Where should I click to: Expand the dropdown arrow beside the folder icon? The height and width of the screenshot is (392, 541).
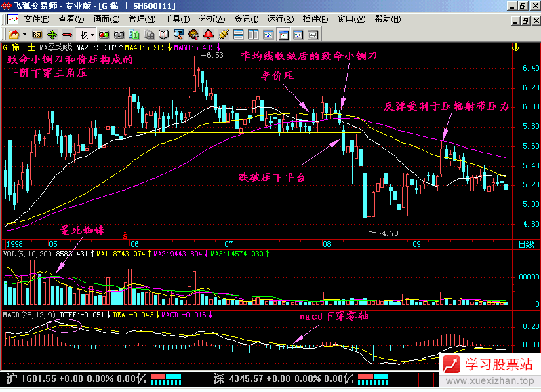click(24, 35)
